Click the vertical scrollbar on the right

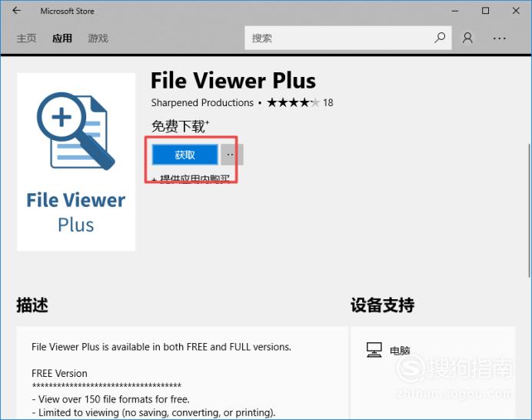(x=529, y=210)
